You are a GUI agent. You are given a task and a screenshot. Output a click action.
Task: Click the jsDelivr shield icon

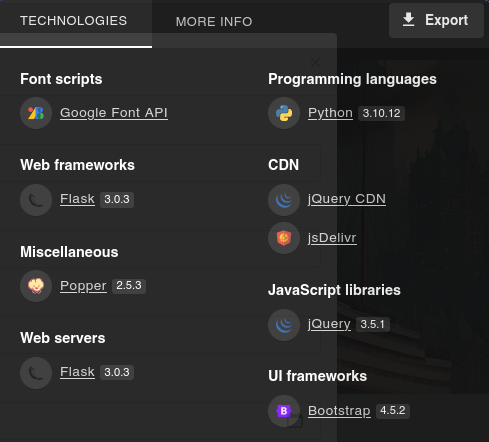[284, 238]
